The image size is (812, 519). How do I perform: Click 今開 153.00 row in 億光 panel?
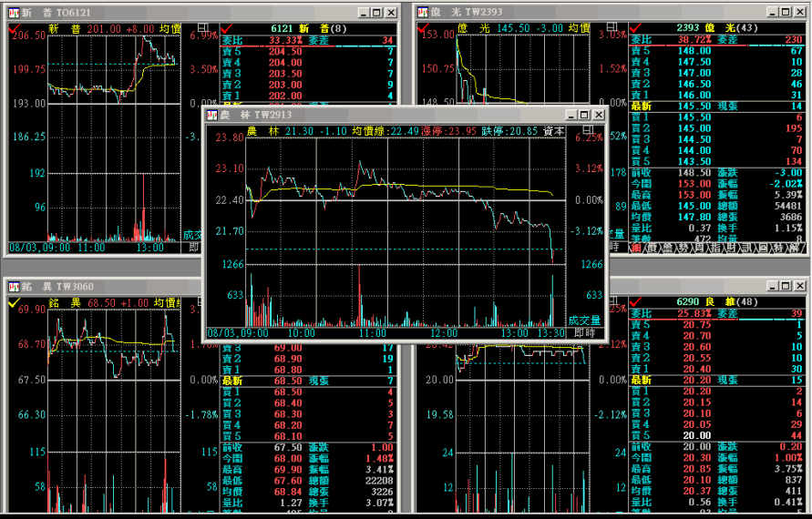pos(716,184)
